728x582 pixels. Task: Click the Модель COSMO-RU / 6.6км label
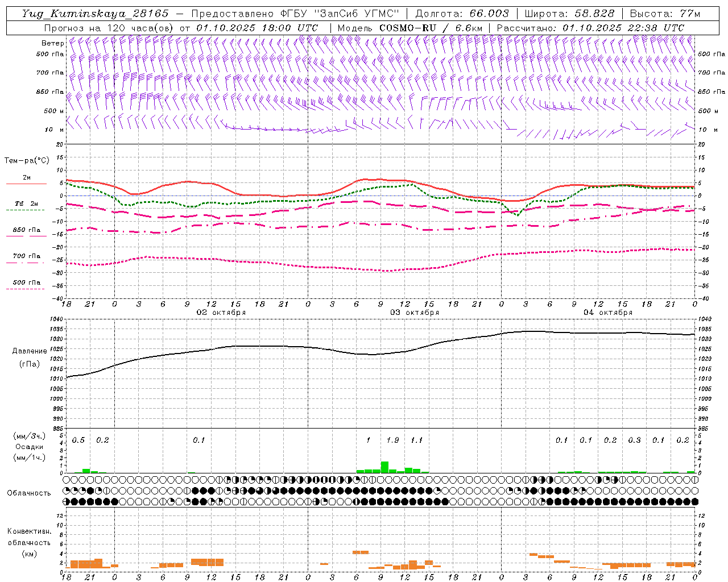coord(409,28)
